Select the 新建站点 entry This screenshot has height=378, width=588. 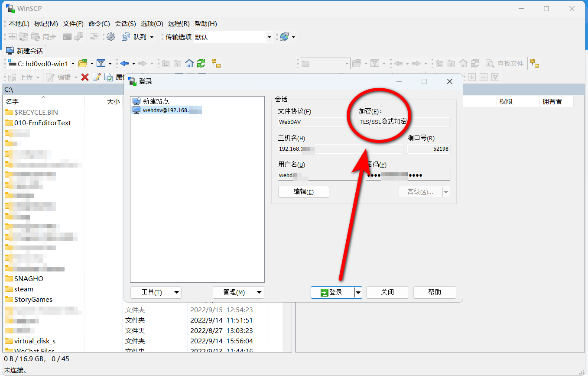[x=156, y=101]
